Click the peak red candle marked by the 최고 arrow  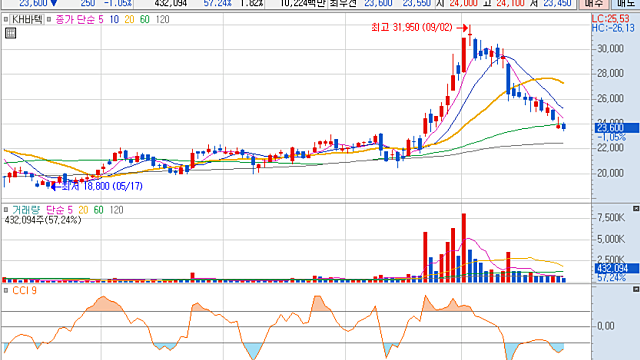pyautogui.click(x=470, y=34)
